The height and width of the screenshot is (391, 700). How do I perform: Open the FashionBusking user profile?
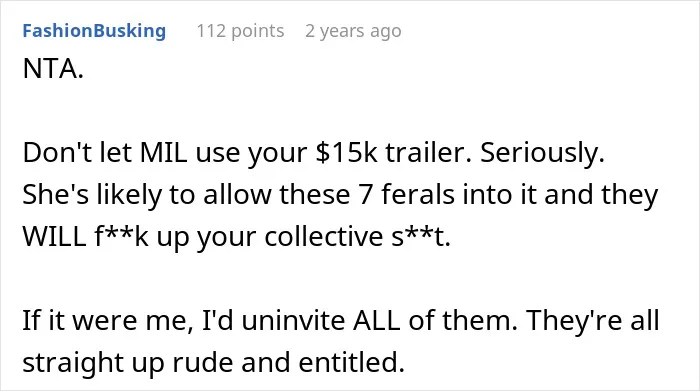point(94,31)
